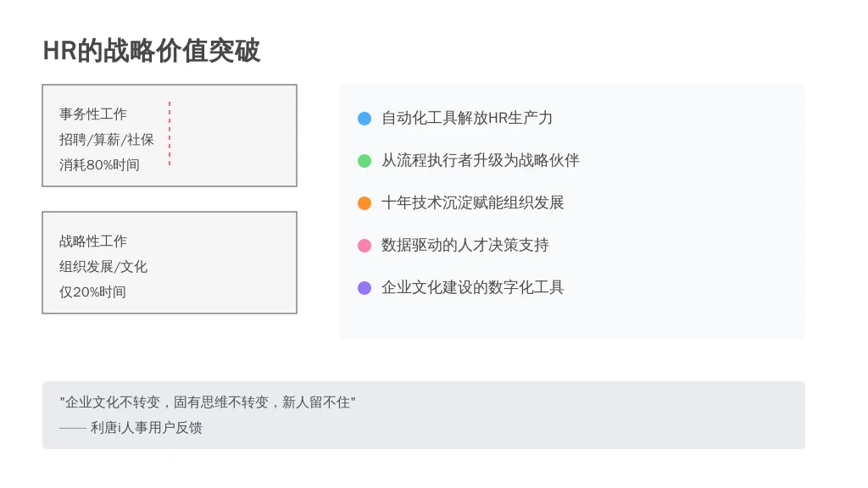The width and height of the screenshot is (868, 488).
Task: Click the 消耗80%时间 text
Action: pyautogui.click(x=99, y=165)
